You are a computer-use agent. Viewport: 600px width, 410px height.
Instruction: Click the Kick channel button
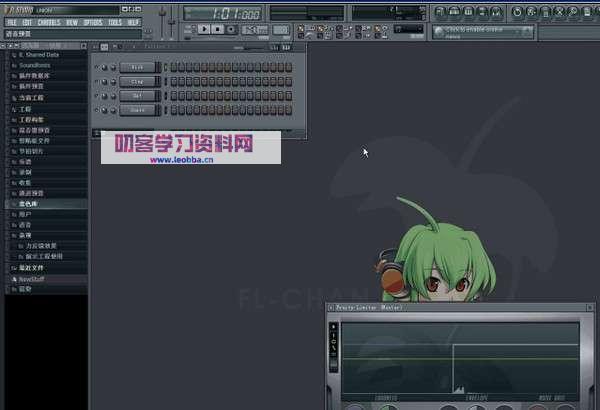point(138,67)
